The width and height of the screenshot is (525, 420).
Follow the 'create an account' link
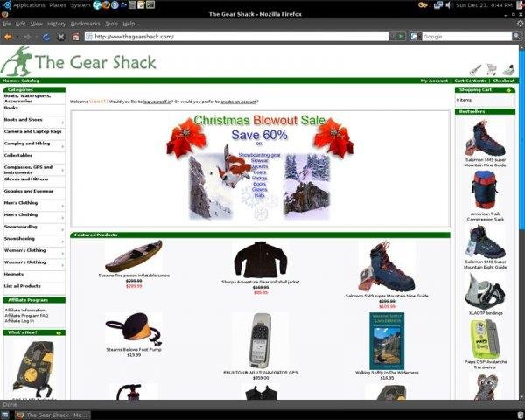[x=239, y=101]
